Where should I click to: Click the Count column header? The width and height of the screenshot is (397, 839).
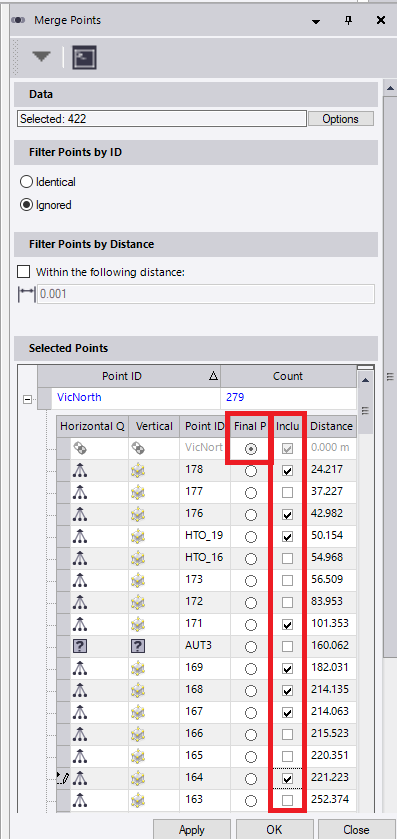click(x=288, y=376)
